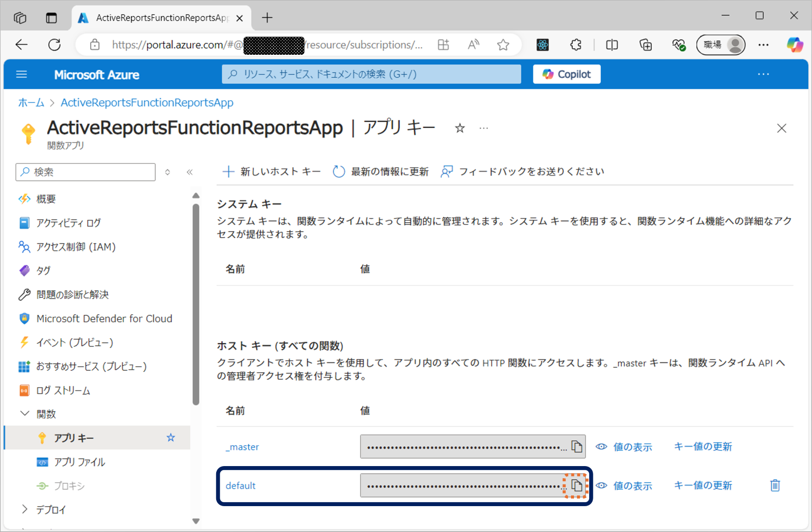Renew the _master key value (キー値の更新)
Screen dimensions: 812x532
pyautogui.click(x=703, y=446)
